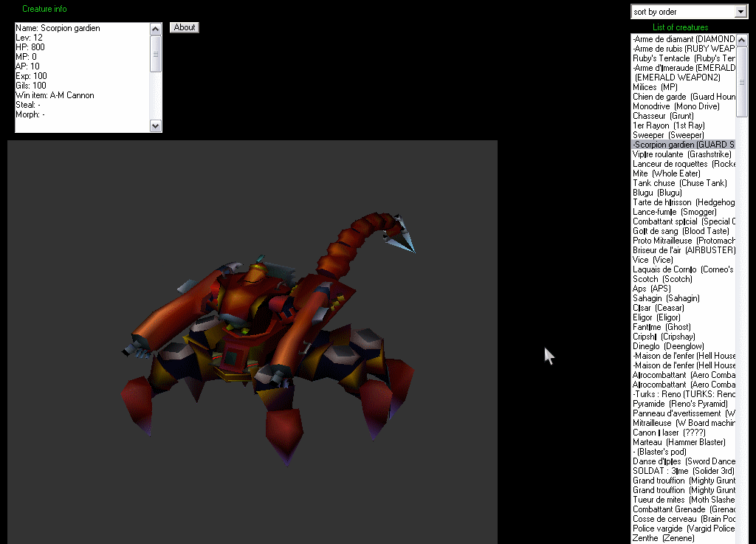Click the Creature info scrollbar thumb
Image resolution: width=756 pixels, height=544 pixels.
point(155,54)
